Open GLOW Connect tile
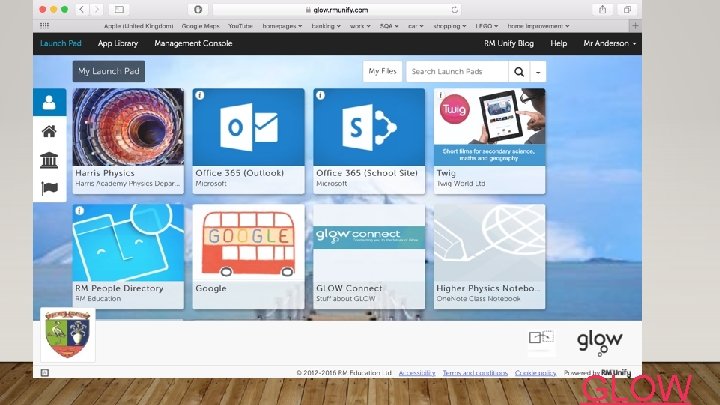The image size is (720, 405). click(369, 256)
